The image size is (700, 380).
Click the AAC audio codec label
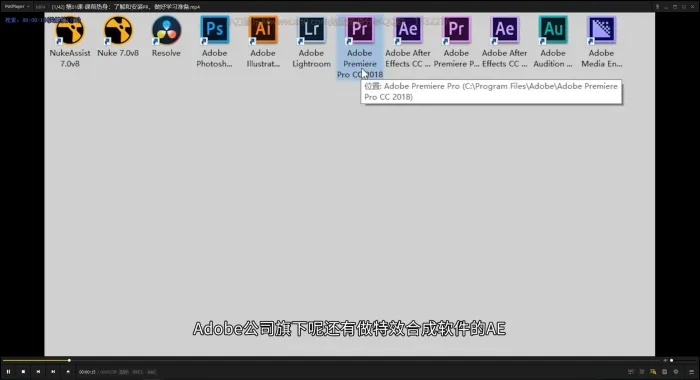click(x=152, y=372)
